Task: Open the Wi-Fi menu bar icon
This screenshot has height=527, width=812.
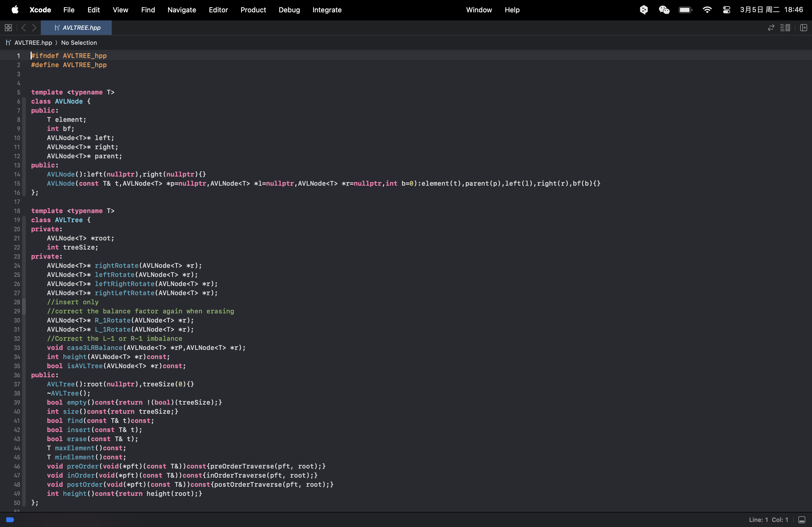Action: [707, 10]
